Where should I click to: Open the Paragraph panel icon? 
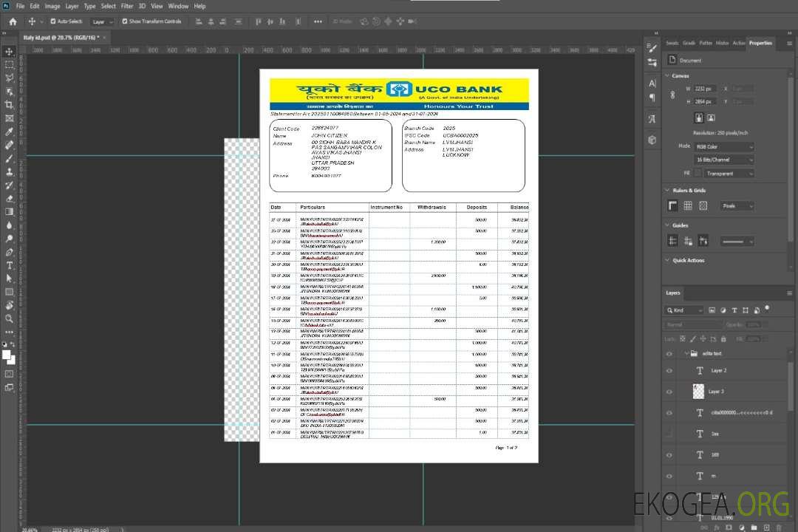(x=652, y=98)
